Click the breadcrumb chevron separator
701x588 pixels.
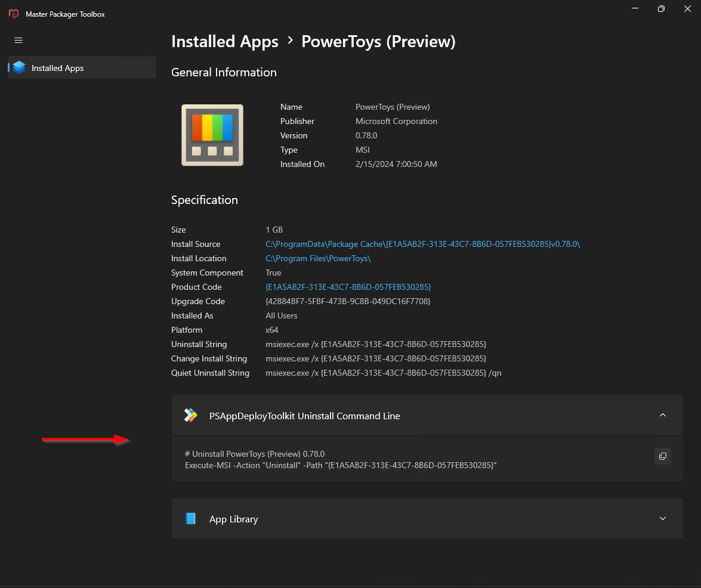point(290,41)
